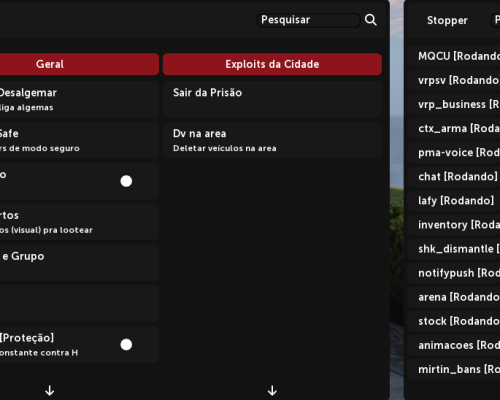Toggle the switch above the lootear row
Image resolution: width=500 pixels, height=400 pixels.
point(134,181)
